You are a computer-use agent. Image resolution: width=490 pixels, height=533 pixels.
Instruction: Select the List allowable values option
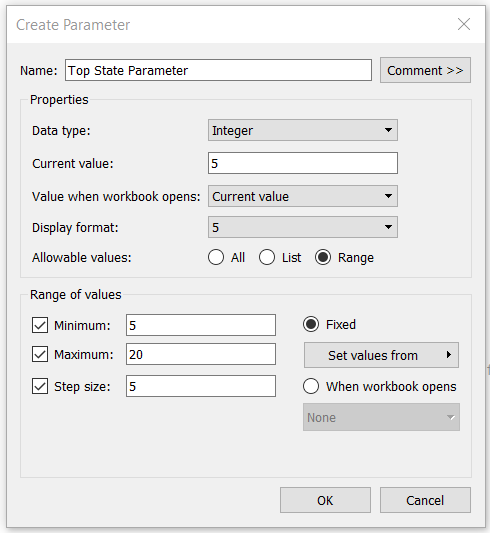(267, 257)
